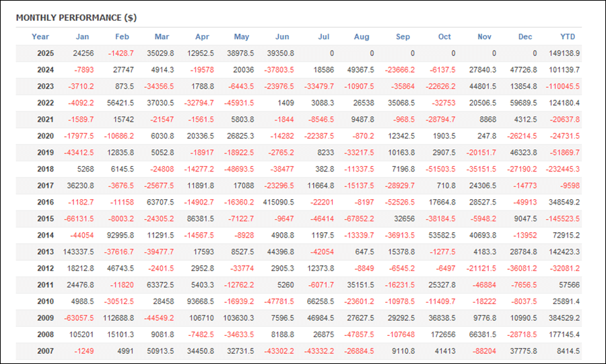Click the 2014 February value 92995.8
The image size is (606, 364).
pyautogui.click(x=121, y=235)
